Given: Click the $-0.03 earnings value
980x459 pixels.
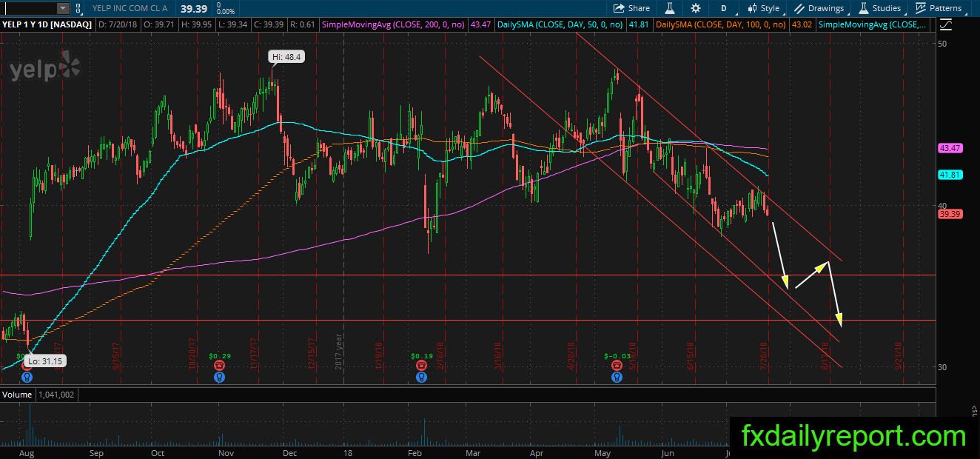Looking at the screenshot, I should tap(617, 356).
